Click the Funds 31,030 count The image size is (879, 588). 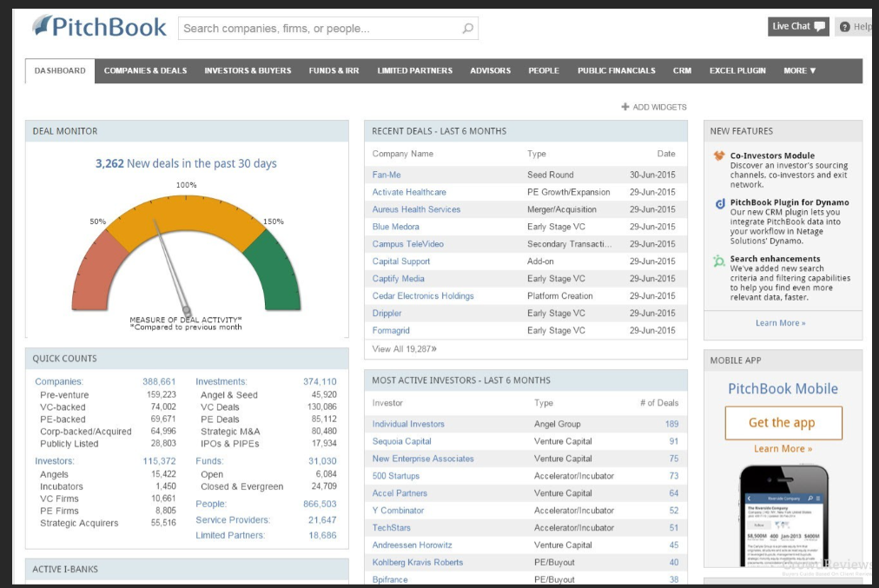tap(322, 460)
